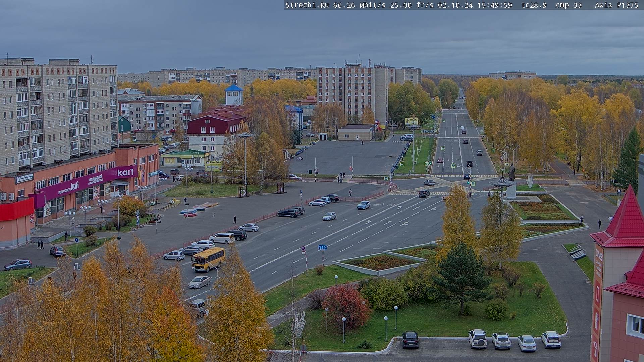The width and height of the screenshot is (644, 362).
Task: Click the "cmp 33" compression readout
Action: pos(569,5)
